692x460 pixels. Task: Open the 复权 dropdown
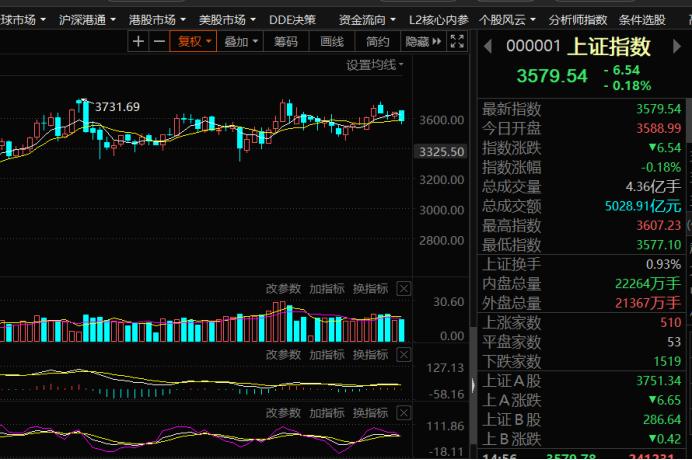[x=194, y=41]
